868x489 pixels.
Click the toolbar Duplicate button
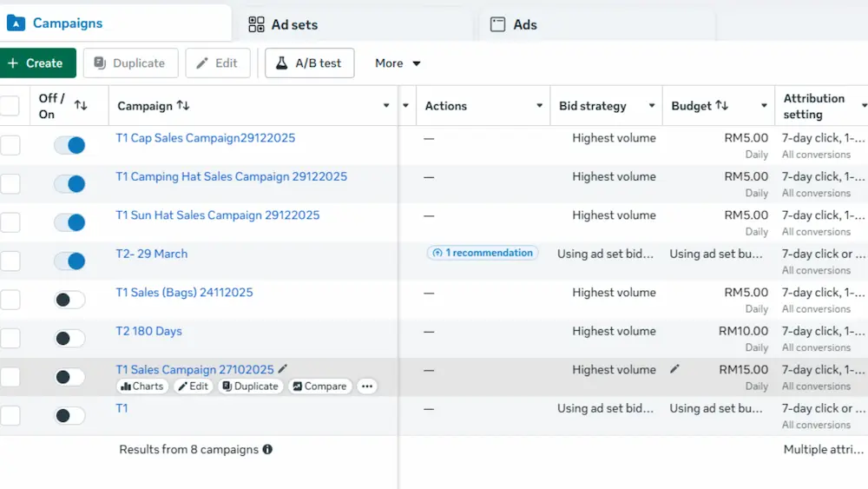131,63
